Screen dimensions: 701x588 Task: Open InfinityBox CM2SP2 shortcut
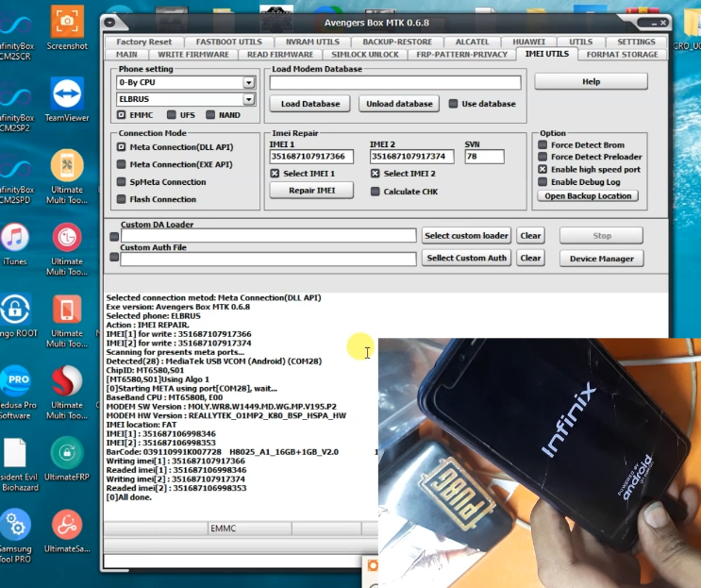pos(16,106)
